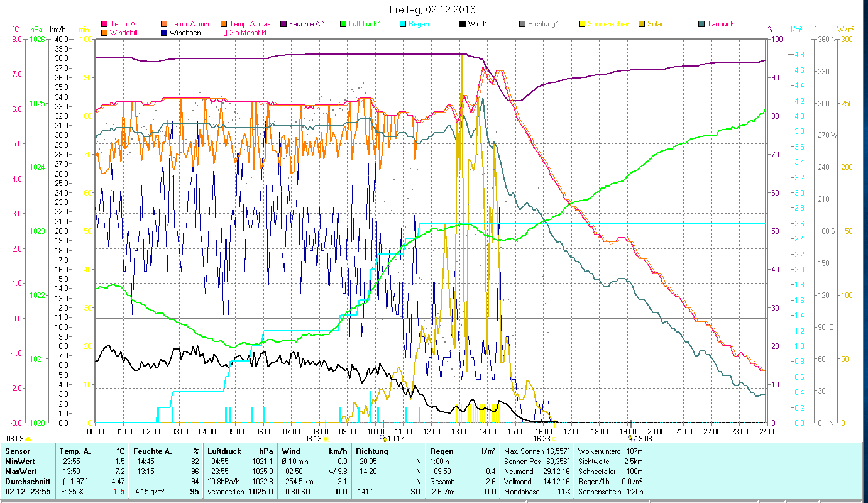Click the Richtung* legend label
The width and height of the screenshot is (868, 503).
point(543,24)
